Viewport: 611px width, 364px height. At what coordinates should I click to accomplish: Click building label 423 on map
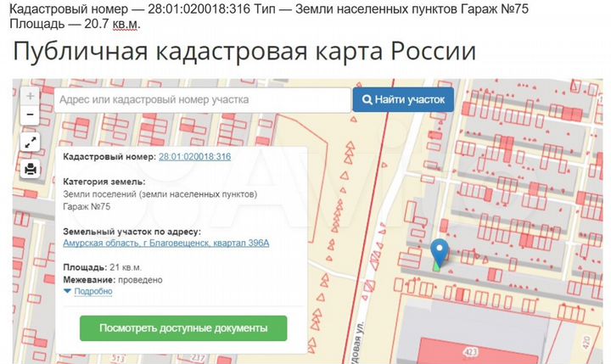coord(470,352)
